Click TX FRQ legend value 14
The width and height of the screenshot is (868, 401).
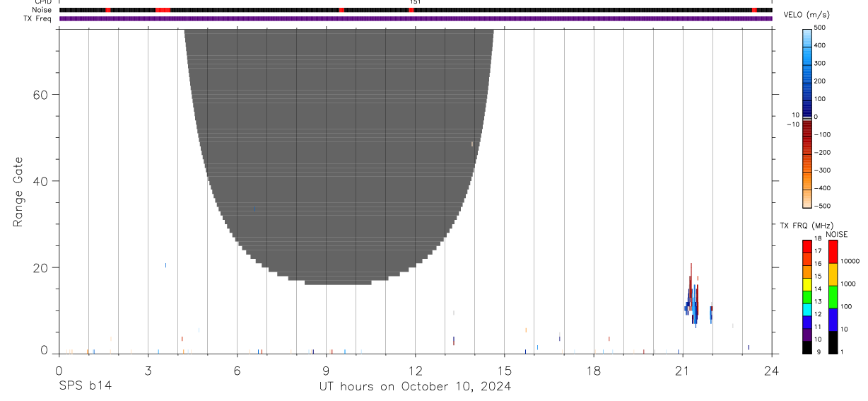(x=817, y=289)
